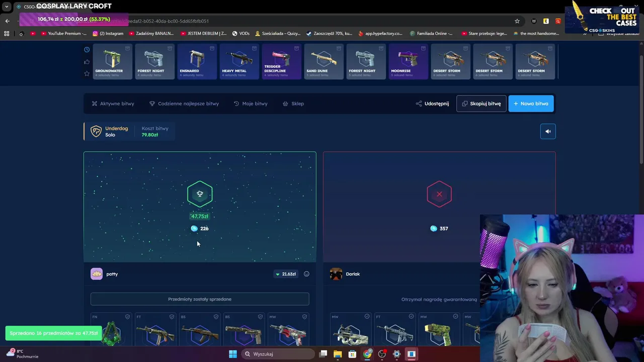The width and height of the screenshot is (644, 362).
Task: Click the Wyszukaj taskbar search box
Action: (x=277, y=354)
